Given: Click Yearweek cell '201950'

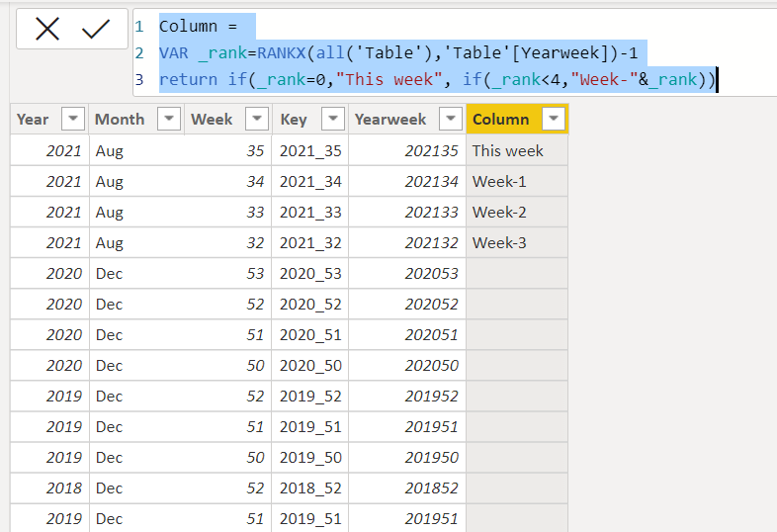Looking at the screenshot, I should (x=407, y=457).
